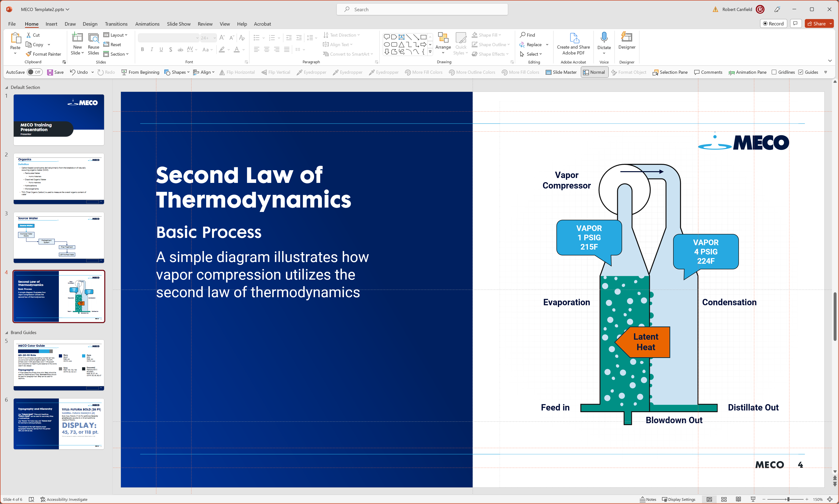Click the Reuse Slides icon
This screenshot has height=504, width=839.
93,38
